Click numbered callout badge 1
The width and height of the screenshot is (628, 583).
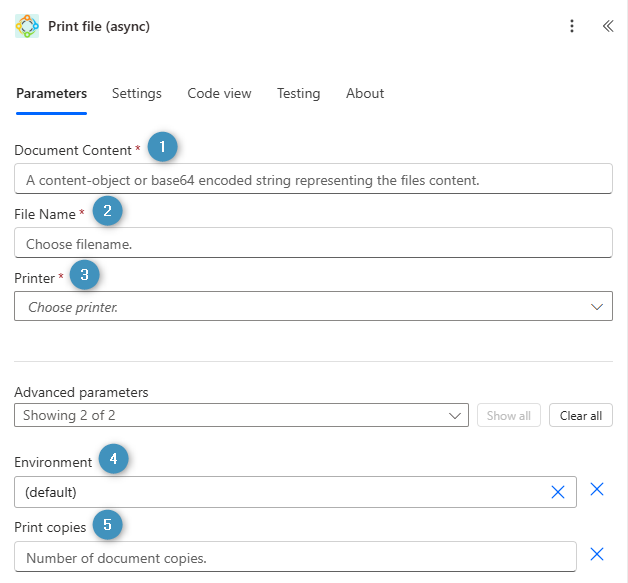click(x=162, y=147)
